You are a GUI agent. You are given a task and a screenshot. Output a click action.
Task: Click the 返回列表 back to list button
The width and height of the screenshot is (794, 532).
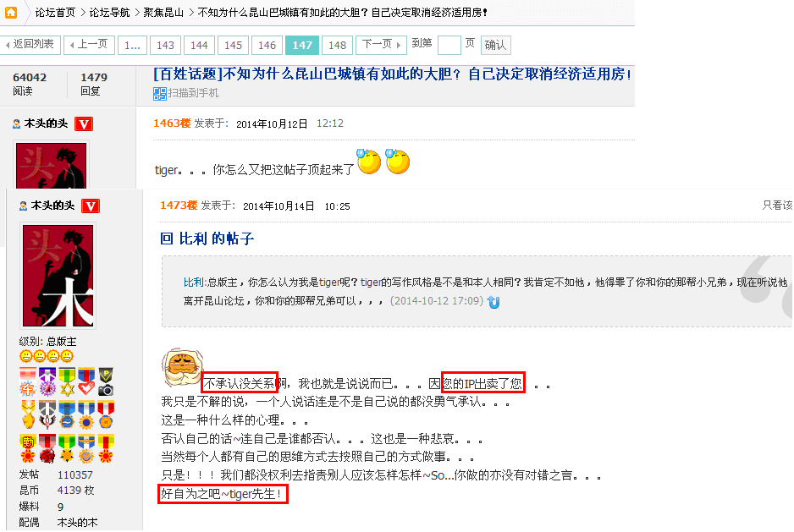[x=30, y=45]
